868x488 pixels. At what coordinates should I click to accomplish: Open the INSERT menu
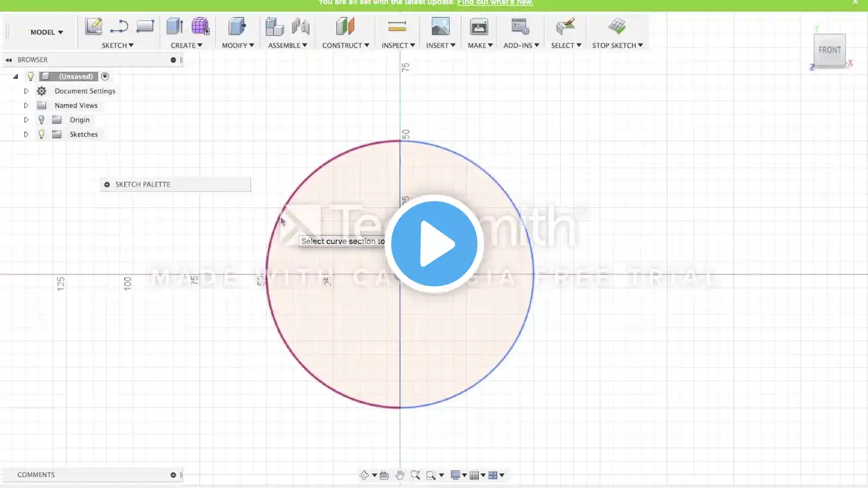click(441, 45)
